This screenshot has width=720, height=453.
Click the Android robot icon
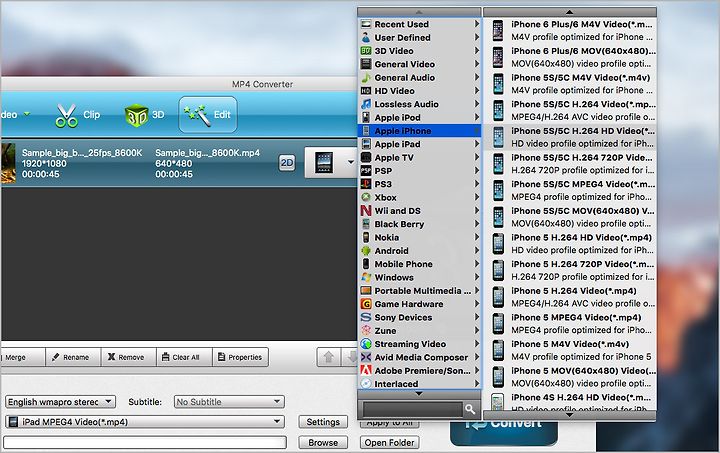(x=366, y=250)
